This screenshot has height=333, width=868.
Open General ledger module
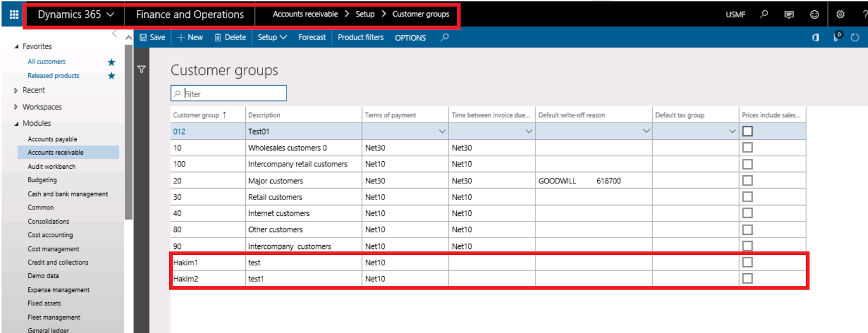pyautogui.click(x=48, y=330)
